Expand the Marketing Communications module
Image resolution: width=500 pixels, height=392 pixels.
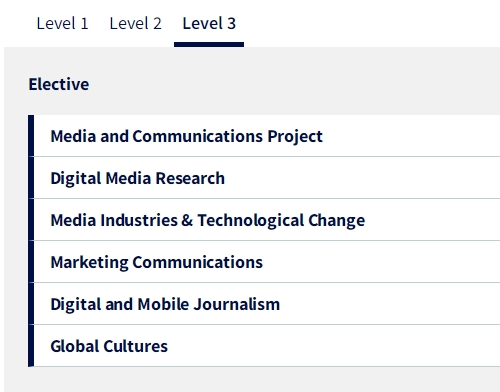[x=267, y=262]
